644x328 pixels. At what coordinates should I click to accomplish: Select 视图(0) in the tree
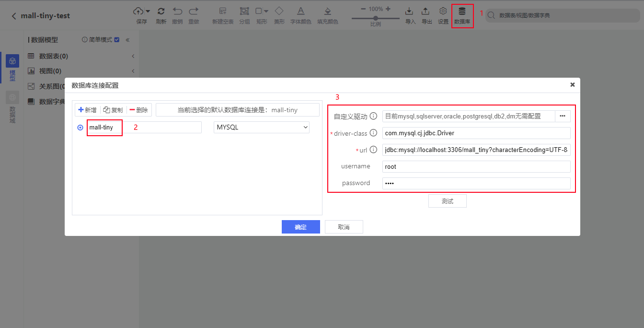tap(50, 71)
